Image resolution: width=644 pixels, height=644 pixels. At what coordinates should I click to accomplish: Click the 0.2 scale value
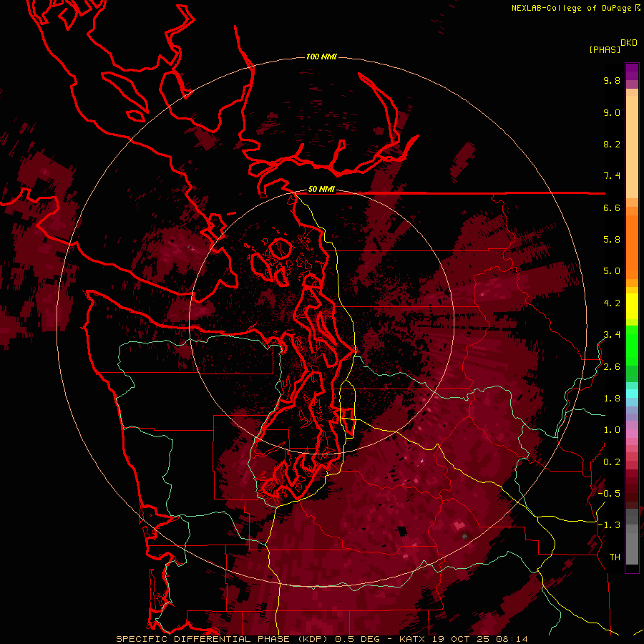612,462
